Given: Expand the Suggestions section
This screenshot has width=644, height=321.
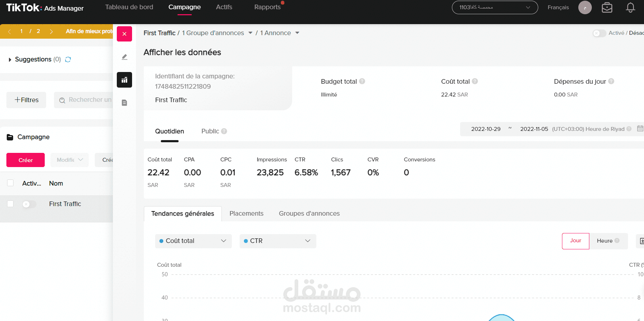Looking at the screenshot, I should (10, 60).
